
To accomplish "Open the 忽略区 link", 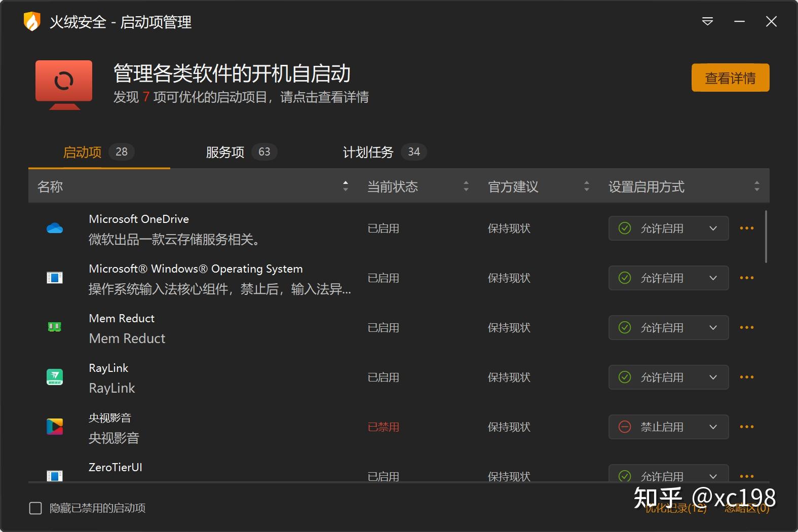I will pyautogui.click(x=747, y=508).
